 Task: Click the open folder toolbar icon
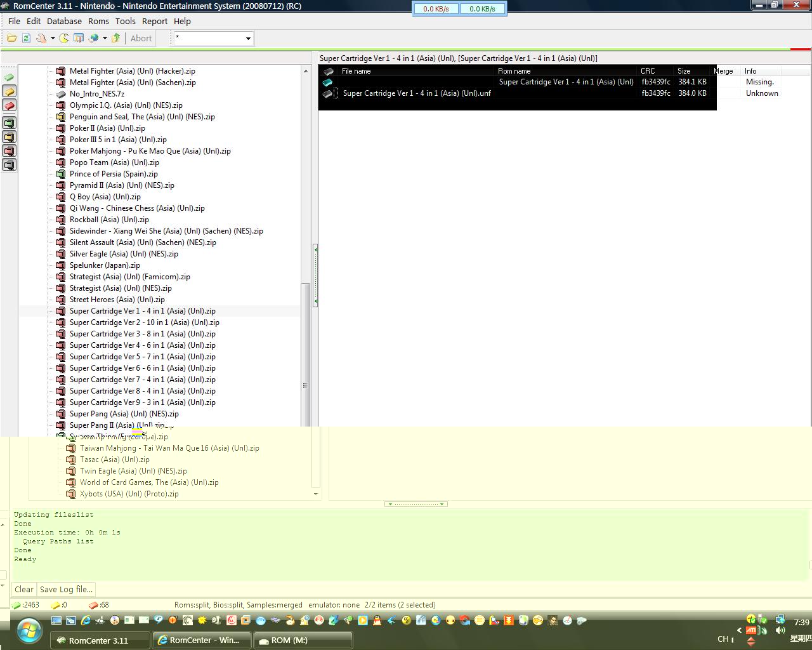tap(12, 38)
